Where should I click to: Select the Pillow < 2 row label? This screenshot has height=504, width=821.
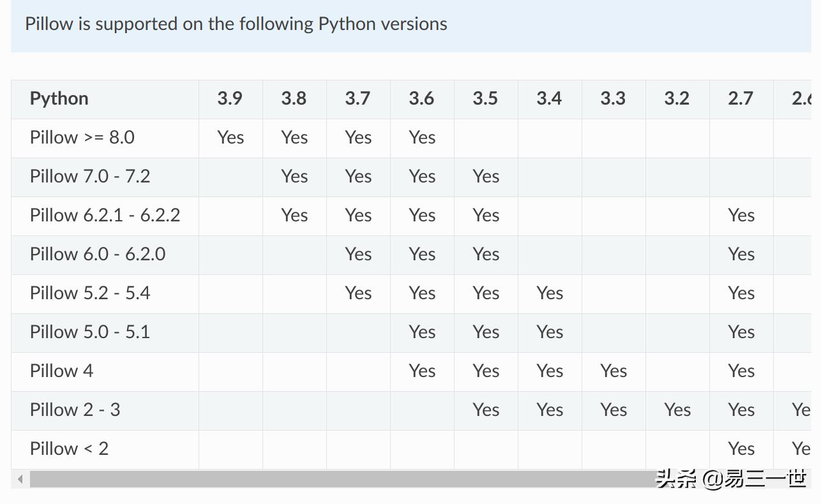tap(69, 448)
